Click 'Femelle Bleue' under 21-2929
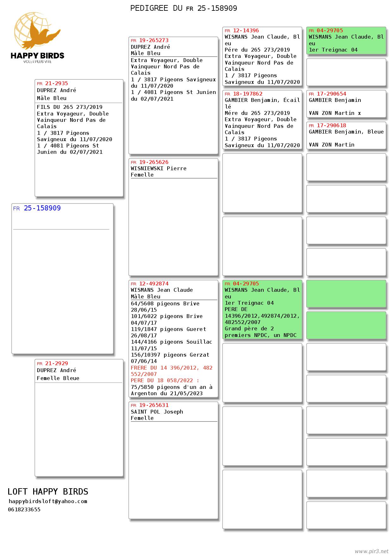Screen dimensions: 392x555 58,378
